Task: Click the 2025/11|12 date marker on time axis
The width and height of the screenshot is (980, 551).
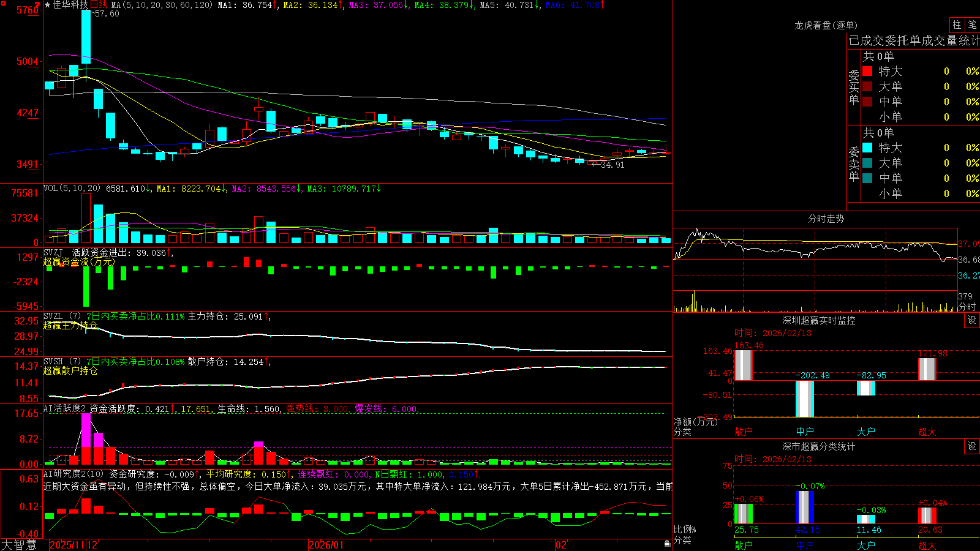Action: click(73, 545)
